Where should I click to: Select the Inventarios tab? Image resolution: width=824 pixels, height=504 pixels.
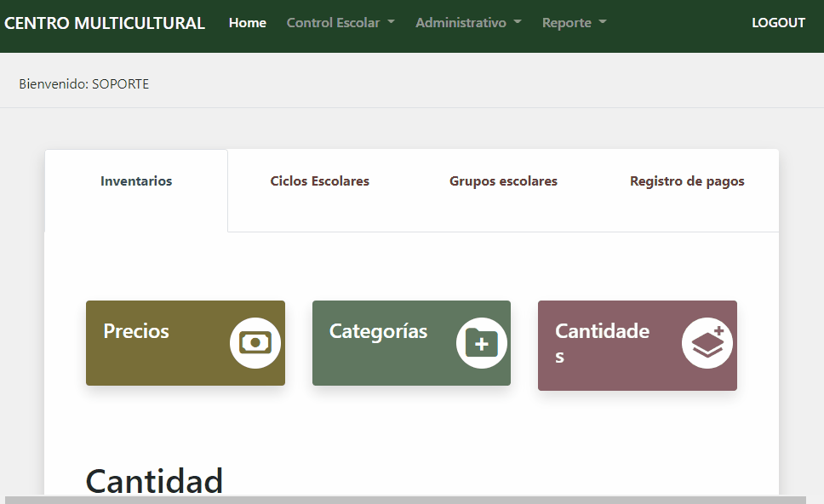(x=135, y=180)
